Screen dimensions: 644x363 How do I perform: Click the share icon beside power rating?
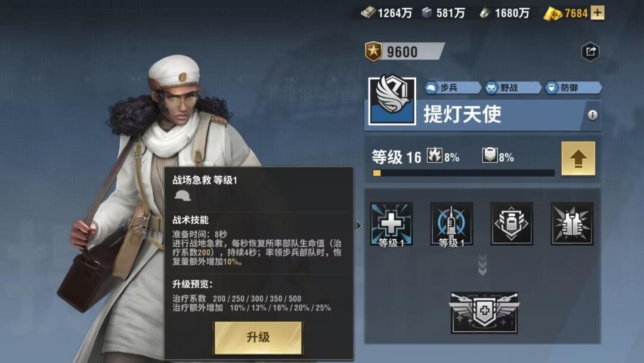pos(590,52)
